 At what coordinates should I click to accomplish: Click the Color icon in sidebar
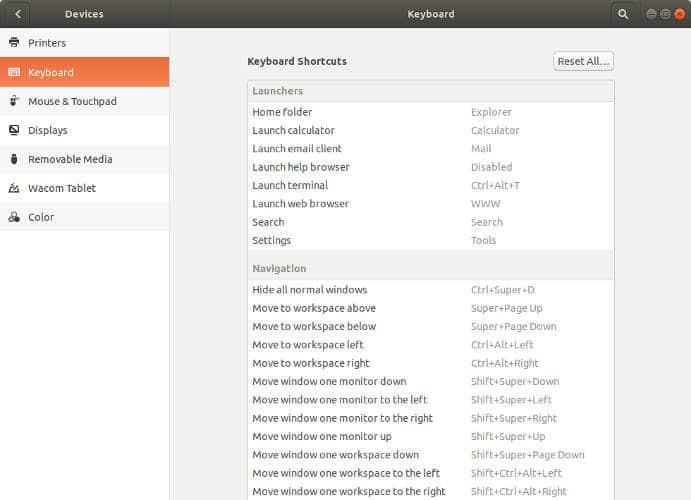tap(14, 217)
